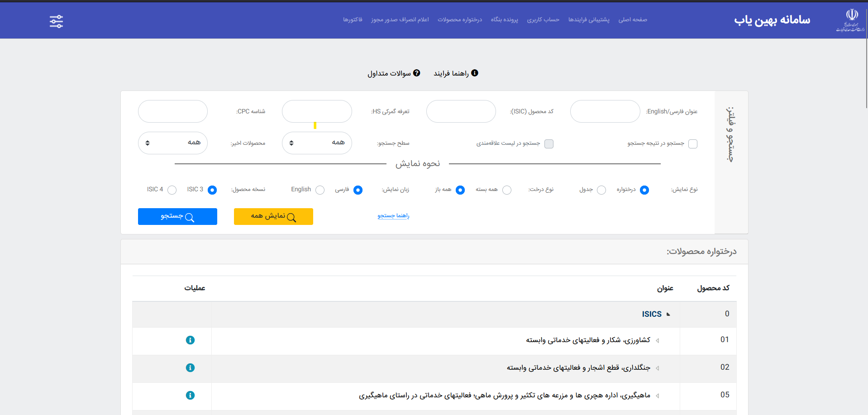The image size is (868, 415).
Task: Click the info icon beside راهنما فرایند
Action: pyautogui.click(x=475, y=73)
